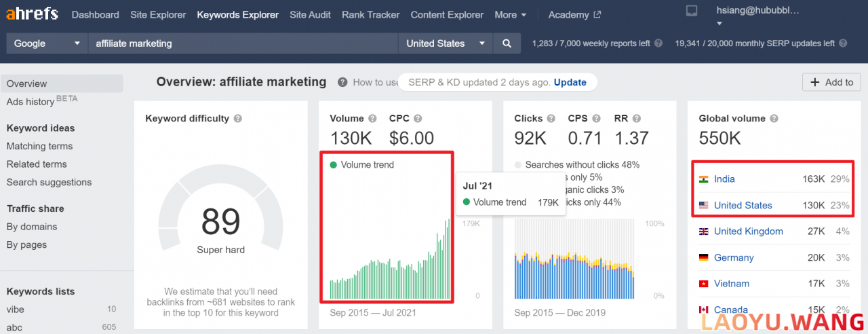Open the hsiang@hububbl account menu
Viewport: 868px width, 334px height.
pyautogui.click(x=757, y=16)
